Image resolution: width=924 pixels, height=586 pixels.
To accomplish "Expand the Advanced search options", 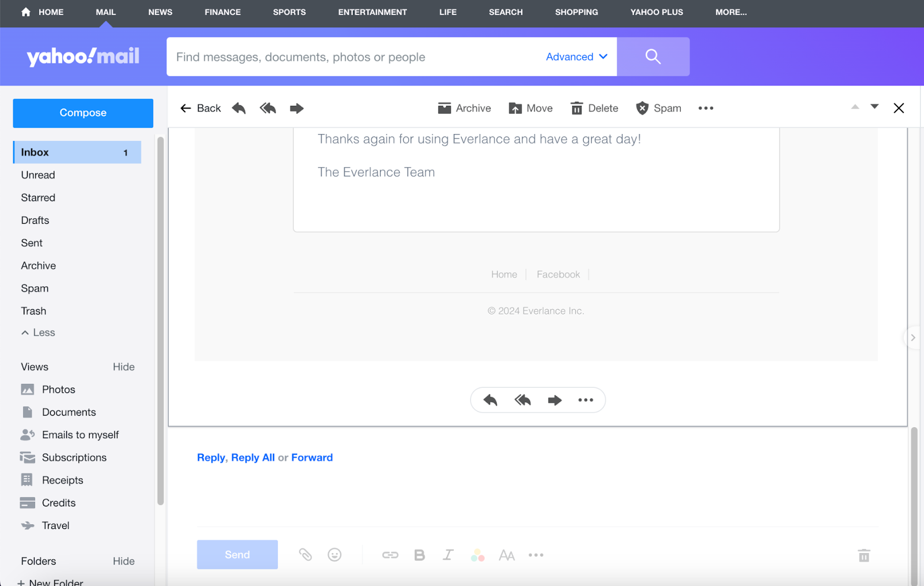I will pos(576,57).
